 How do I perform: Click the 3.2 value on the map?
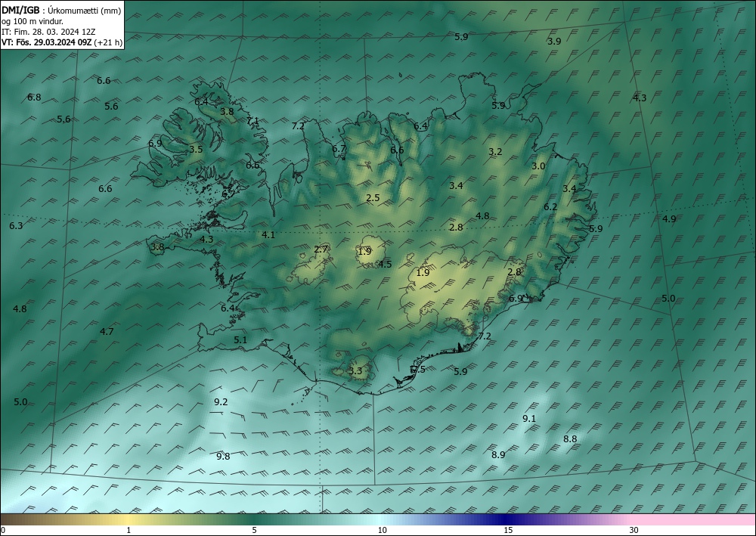coord(495,152)
